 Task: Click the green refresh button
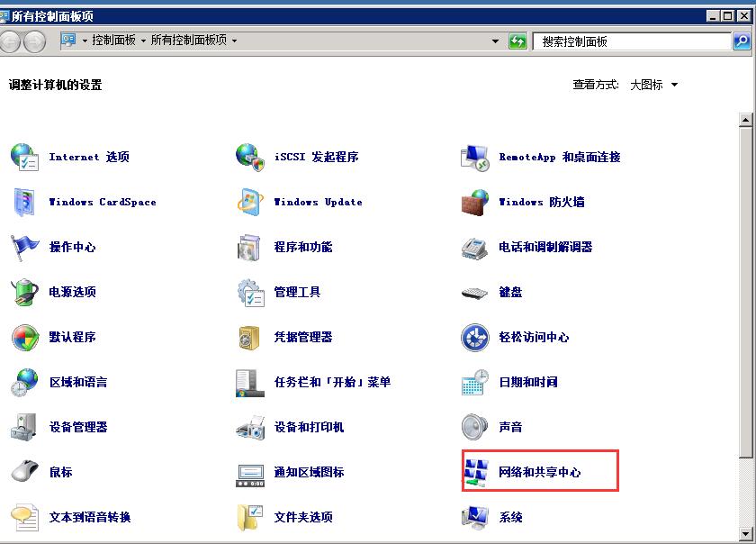[x=517, y=41]
